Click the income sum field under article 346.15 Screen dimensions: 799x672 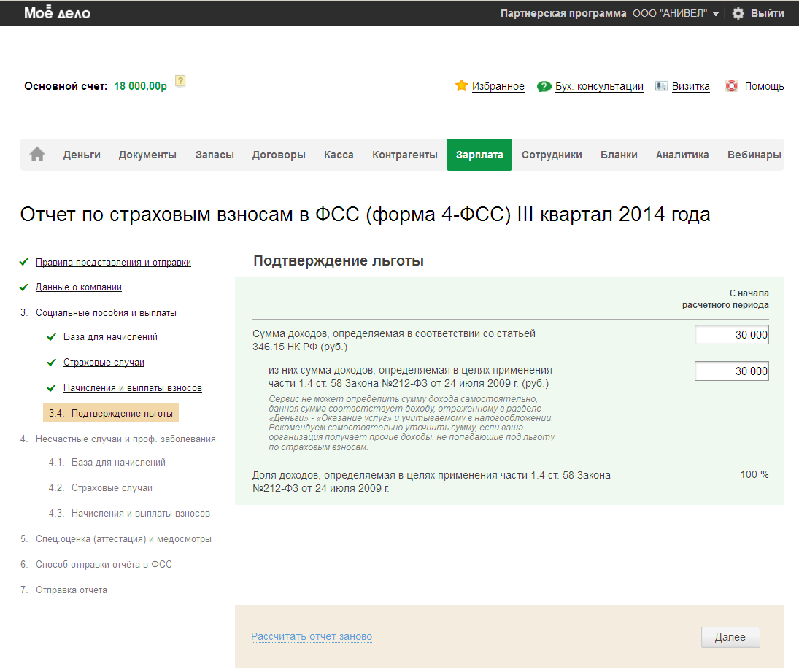[x=731, y=335]
